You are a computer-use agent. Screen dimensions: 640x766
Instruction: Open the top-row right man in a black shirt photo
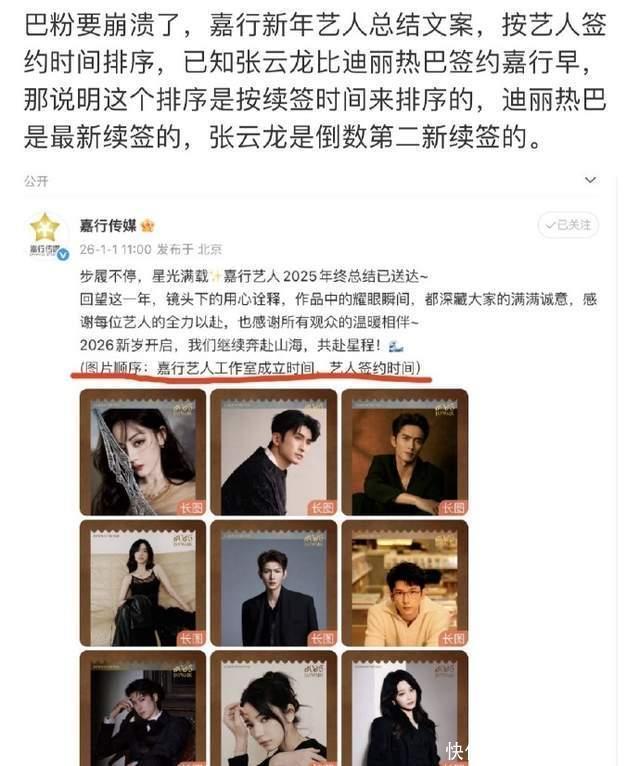(x=405, y=452)
